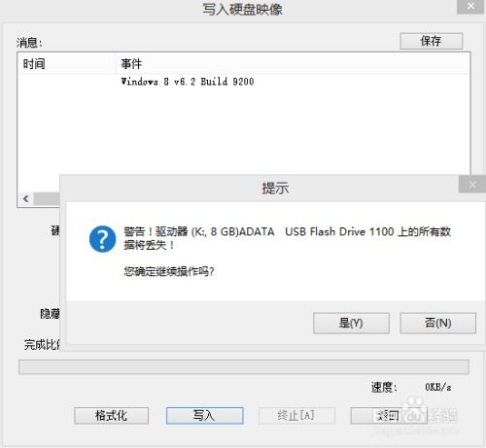Click the 格式化 button
Viewport: 486px width, 448px height.
(111, 416)
